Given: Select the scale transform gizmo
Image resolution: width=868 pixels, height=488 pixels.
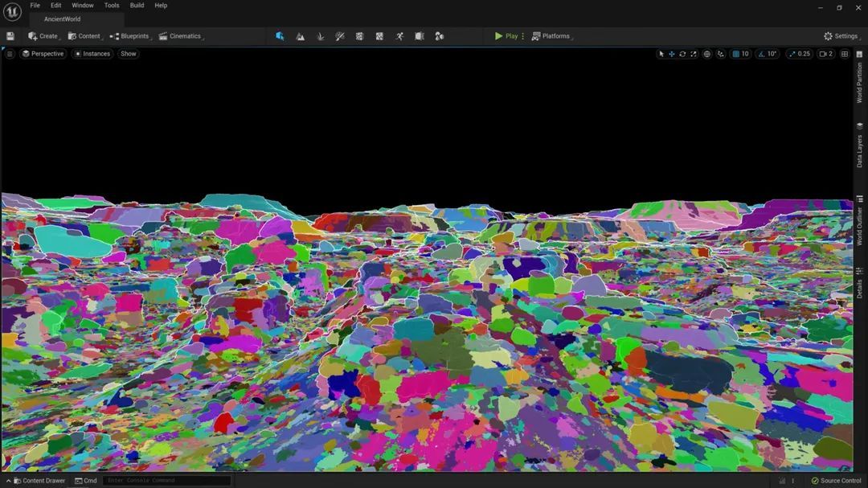Looking at the screenshot, I should click(x=694, y=54).
